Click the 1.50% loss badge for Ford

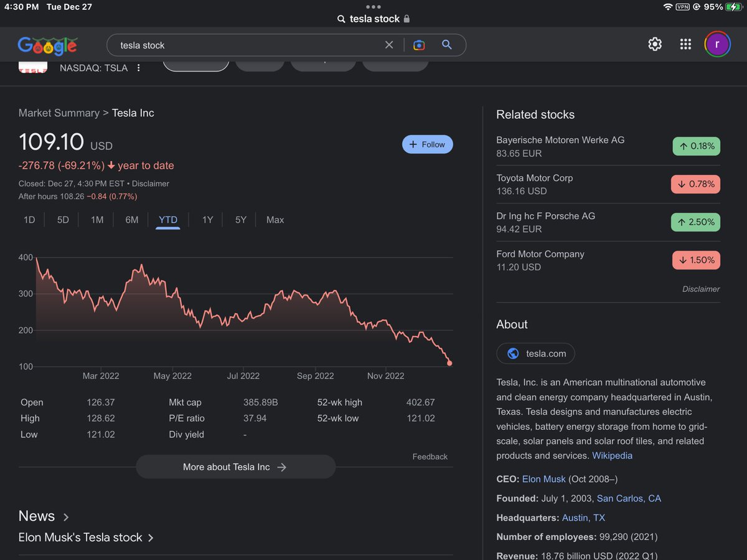click(x=696, y=260)
